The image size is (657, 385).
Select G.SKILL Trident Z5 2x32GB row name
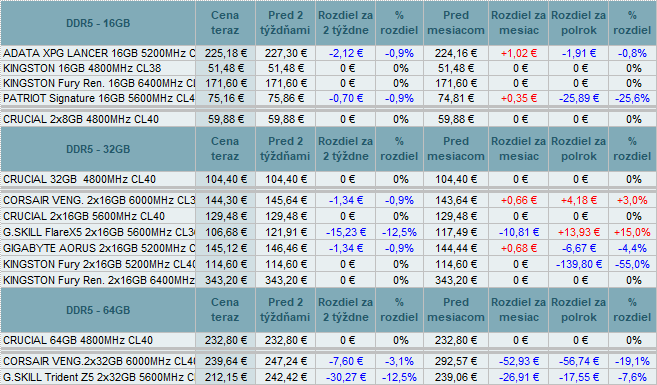point(98,377)
